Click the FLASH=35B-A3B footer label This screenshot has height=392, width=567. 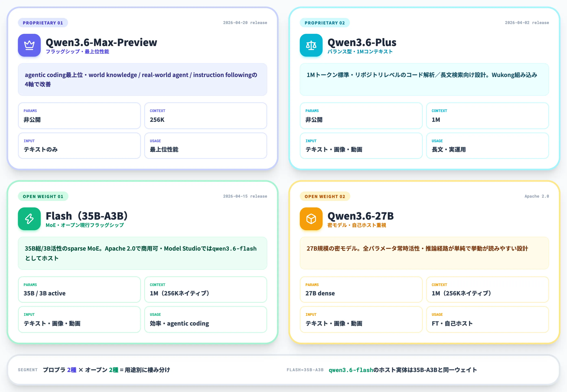coord(305,370)
